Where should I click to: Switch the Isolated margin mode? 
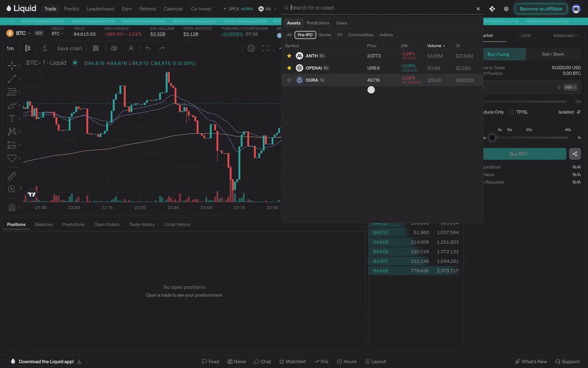point(569,112)
